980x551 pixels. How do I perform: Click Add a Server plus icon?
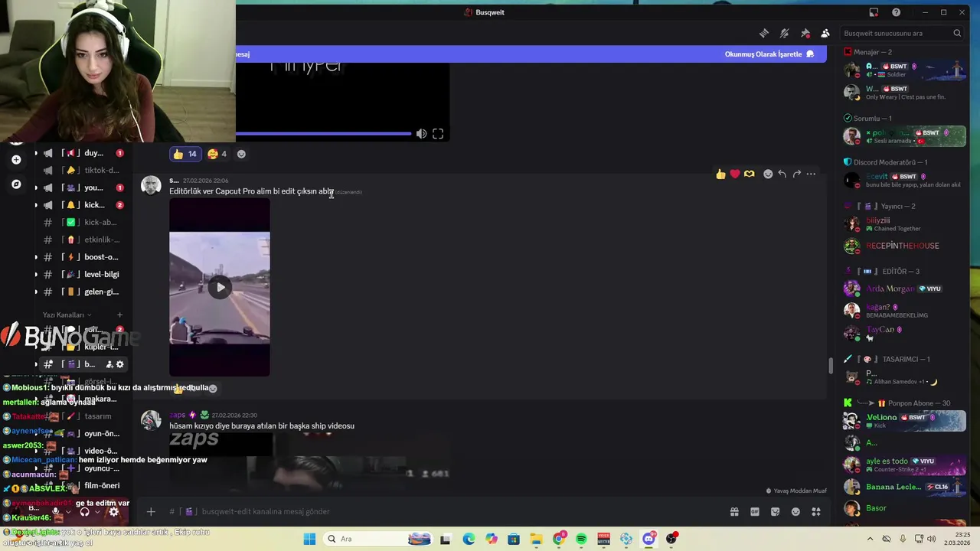pyautogui.click(x=16, y=160)
